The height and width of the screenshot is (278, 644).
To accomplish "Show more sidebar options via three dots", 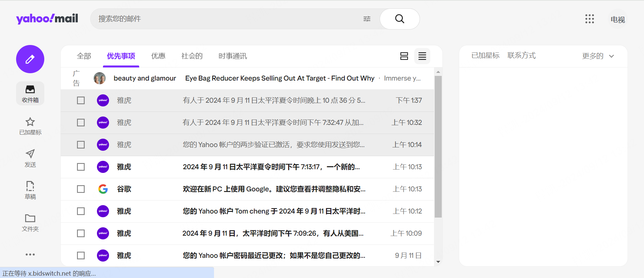I will coord(30,254).
